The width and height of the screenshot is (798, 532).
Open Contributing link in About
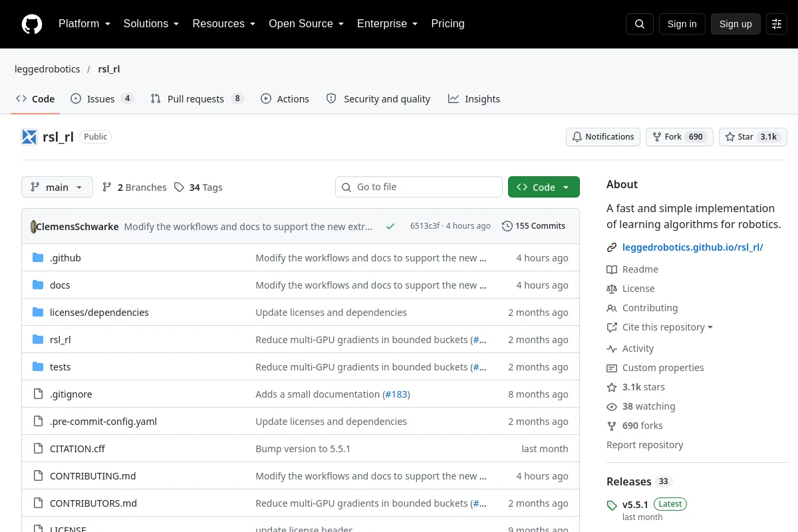coord(650,308)
